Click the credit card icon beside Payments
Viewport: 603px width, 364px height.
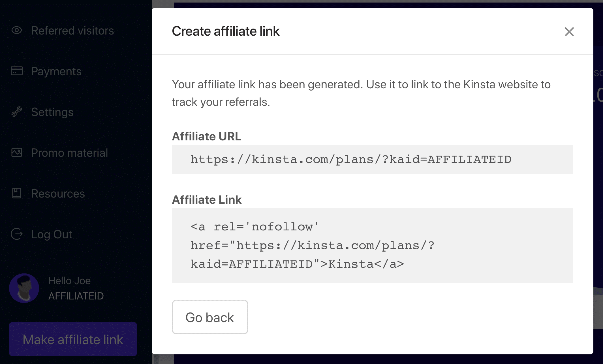coord(17,71)
